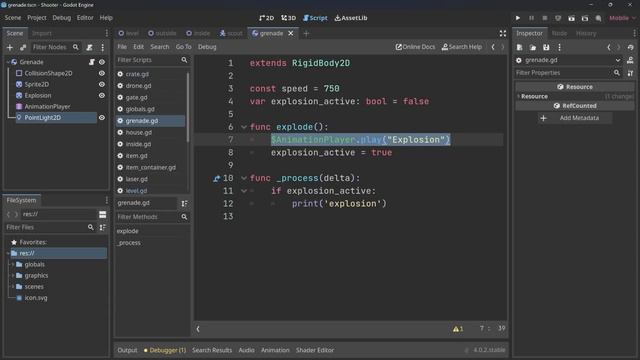Image resolution: width=640 pixels, height=360 pixels.
Task: Fold the if block on line 11
Action: [x=244, y=191]
